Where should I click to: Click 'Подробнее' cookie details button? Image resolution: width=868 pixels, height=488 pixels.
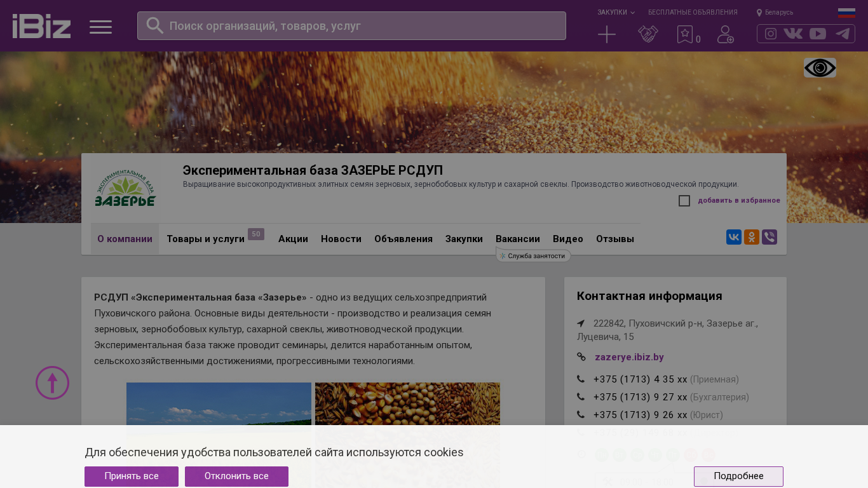click(738, 477)
